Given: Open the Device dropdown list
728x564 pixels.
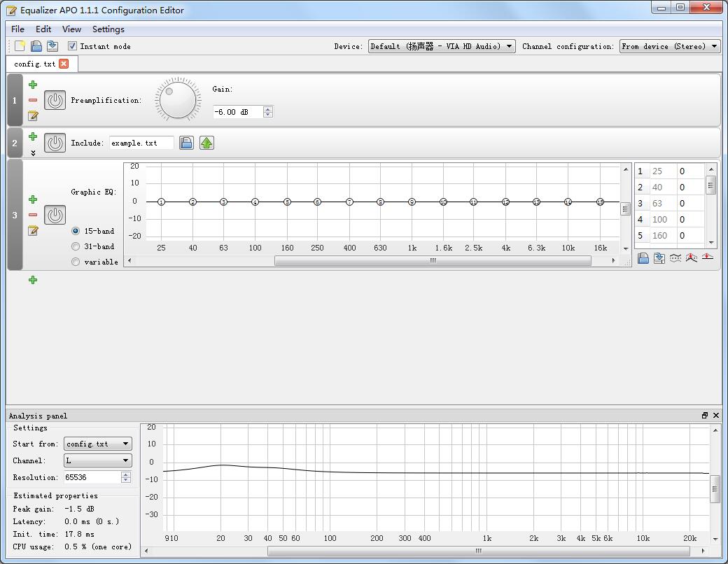Looking at the screenshot, I should tap(442, 46).
